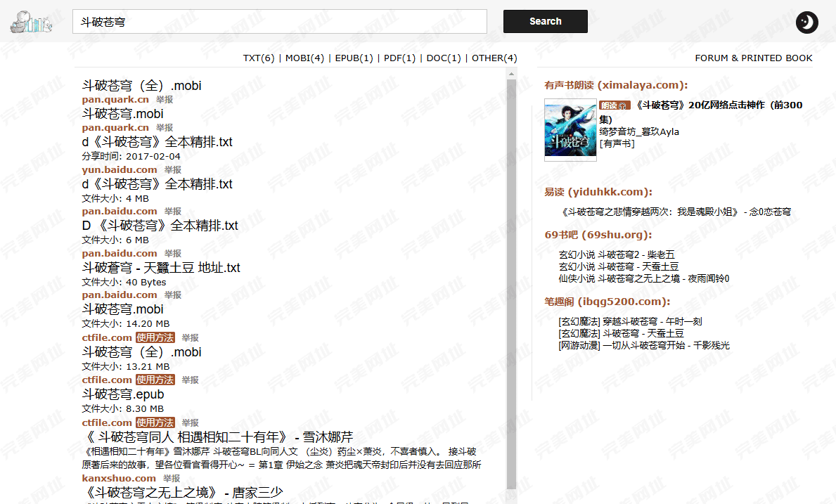Viewport: 836px width, 504px height.
Task: Filter results by TXT(6)
Action: [259, 58]
